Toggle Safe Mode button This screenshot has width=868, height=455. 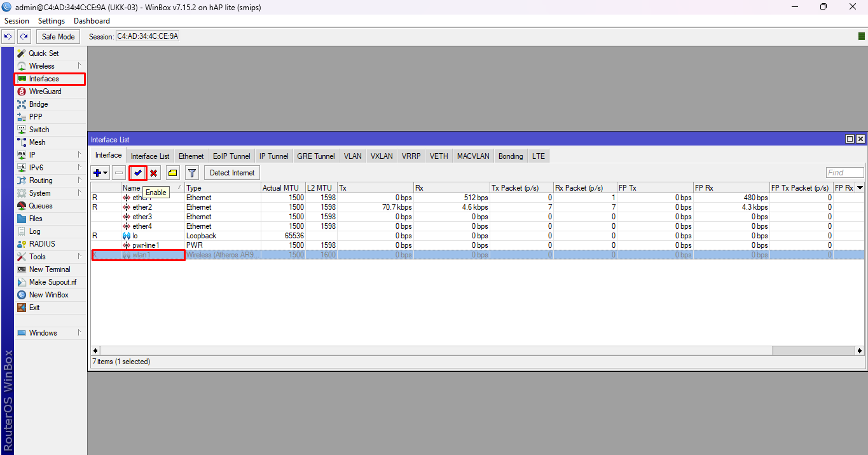pyautogui.click(x=59, y=36)
